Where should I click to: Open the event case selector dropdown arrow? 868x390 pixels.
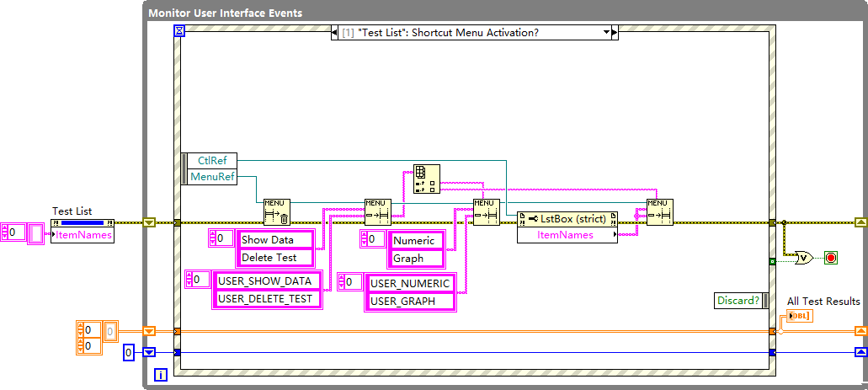click(605, 33)
